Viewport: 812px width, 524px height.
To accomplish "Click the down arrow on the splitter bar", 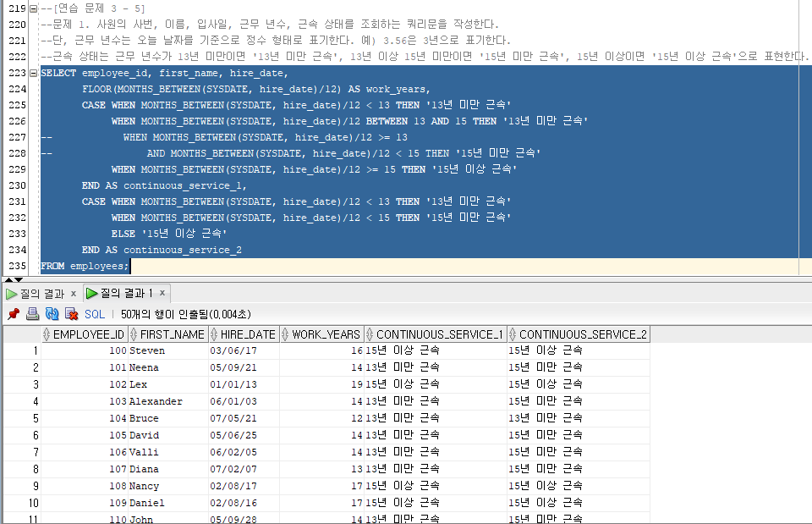I will pyautogui.click(x=18, y=280).
